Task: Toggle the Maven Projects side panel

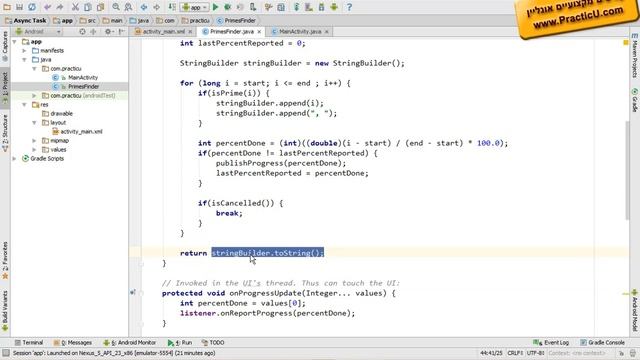Action: coord(635,56)
